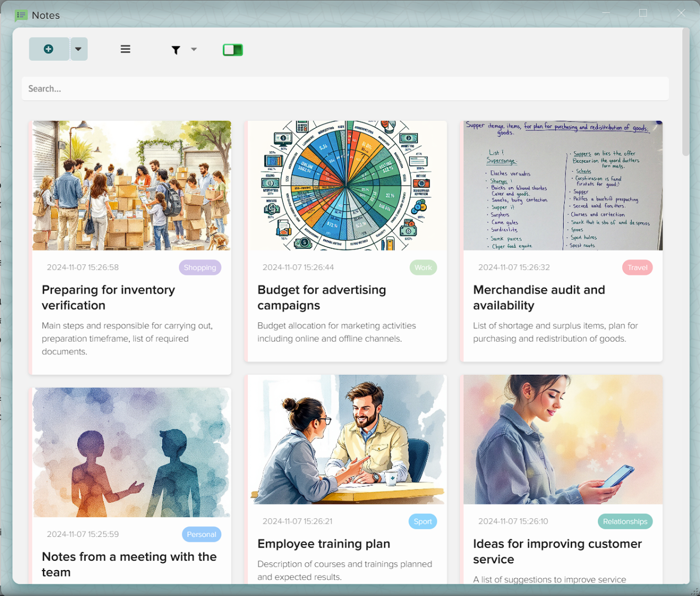This screenshot has height=596, width=700.
Task: Open the advertising budget chart thumbnail
Action: [x=347, y=185]
